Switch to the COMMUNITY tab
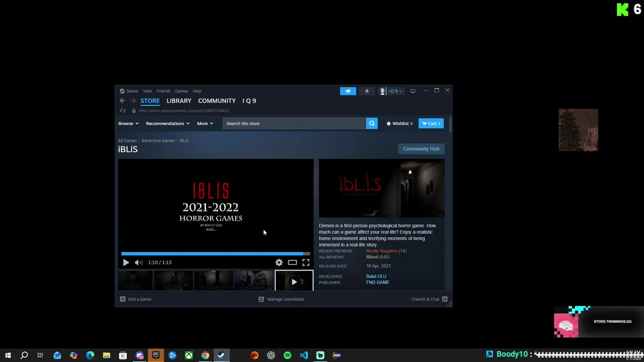The image size is (644, 362). [x=217, y=101]
